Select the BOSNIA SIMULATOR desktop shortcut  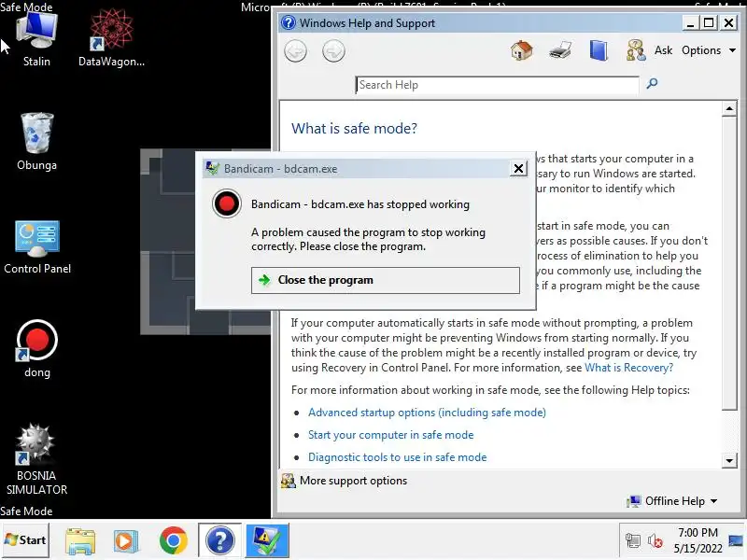coord(36,459)
